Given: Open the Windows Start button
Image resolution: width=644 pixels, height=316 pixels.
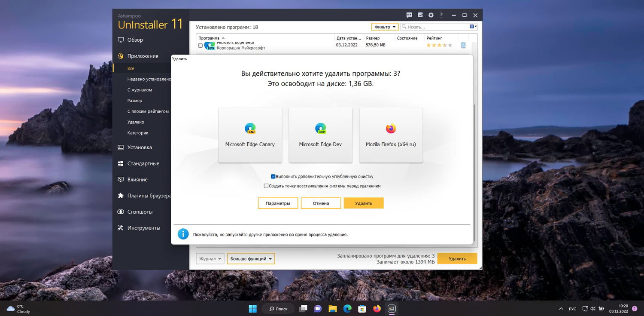Looking at the screenshot, I should click(x=252, y=308).
